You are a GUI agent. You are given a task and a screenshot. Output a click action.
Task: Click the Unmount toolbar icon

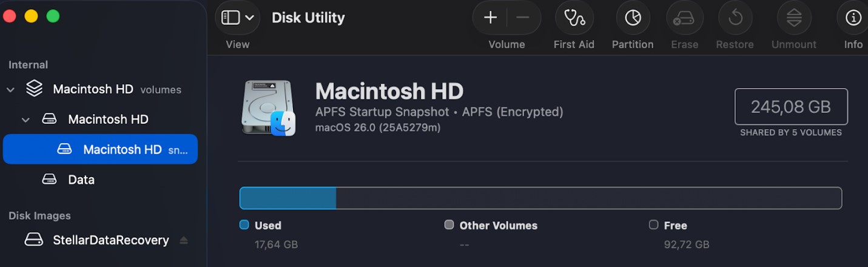click(794, 18)
